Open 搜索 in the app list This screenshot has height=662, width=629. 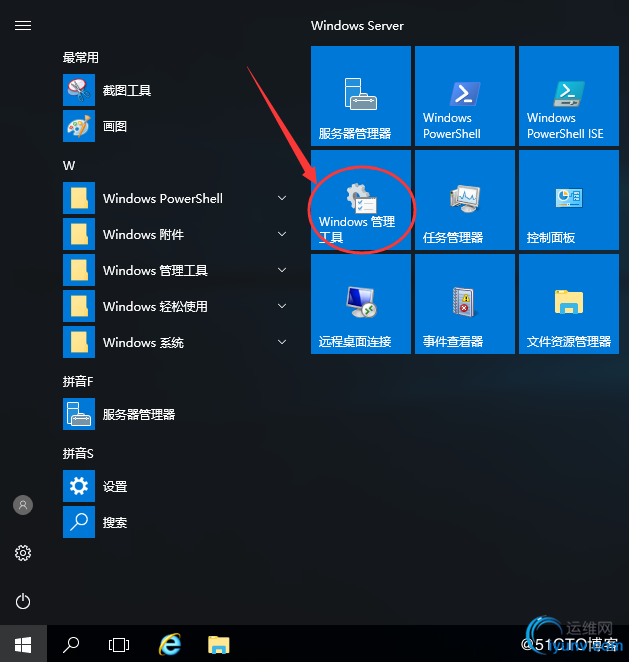point(175,522)
